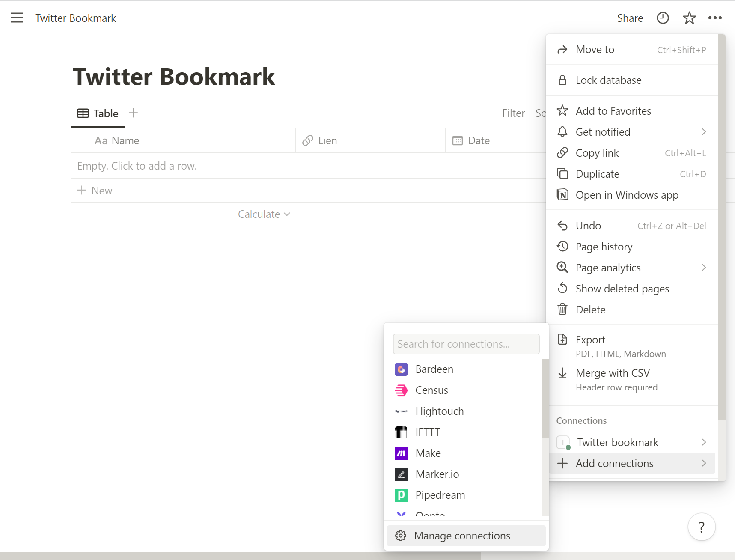This screenshot has width=735, height=560.
Task: Click the Lien column header
Action: tap(370, 140)
